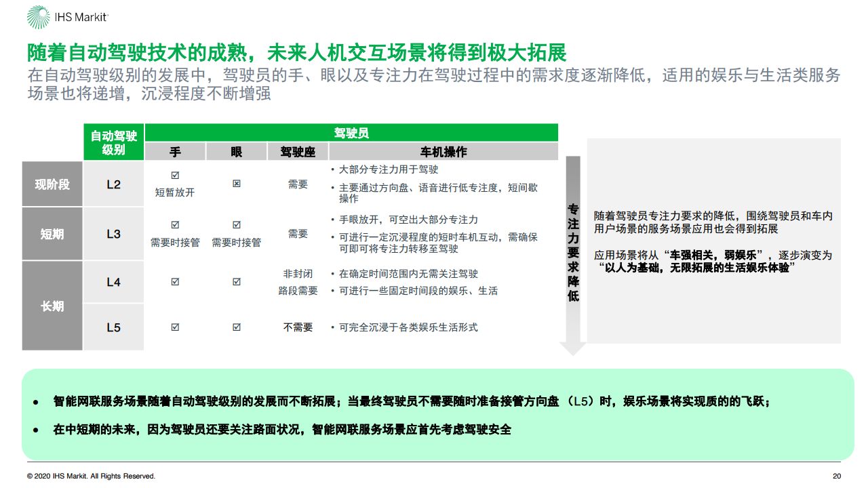Viewport: 868px width, 488px height.
Task: Click 不需要 in the L5 row
Action: coord(298,327)
